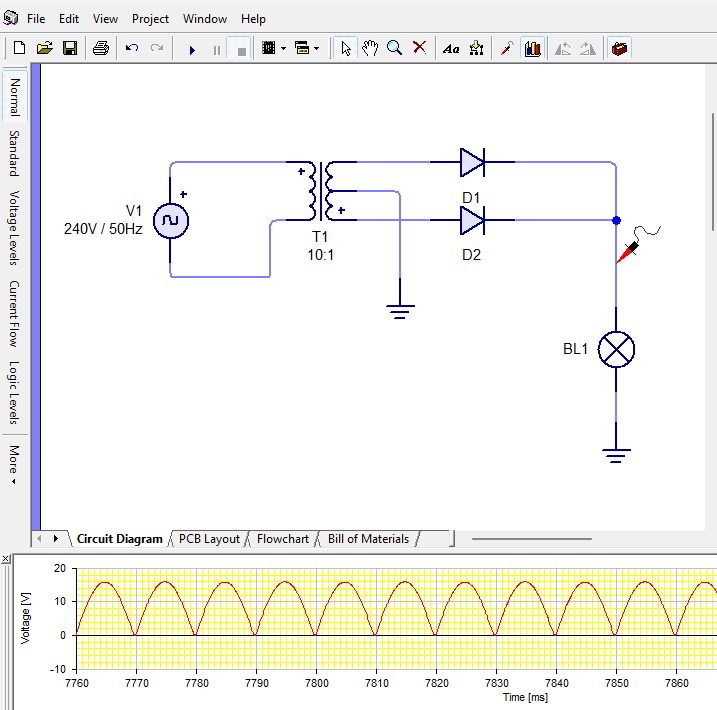This screenshot has height=710, width=717.
Task: Open the Project menu
Action: (x=150, y=18)
